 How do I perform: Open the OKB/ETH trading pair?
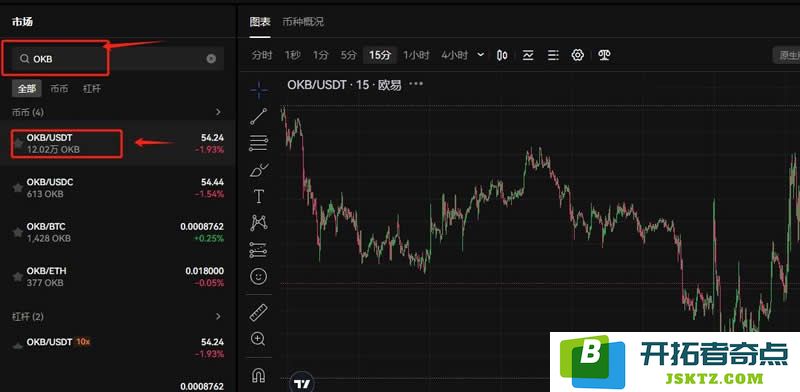(118, 277)
